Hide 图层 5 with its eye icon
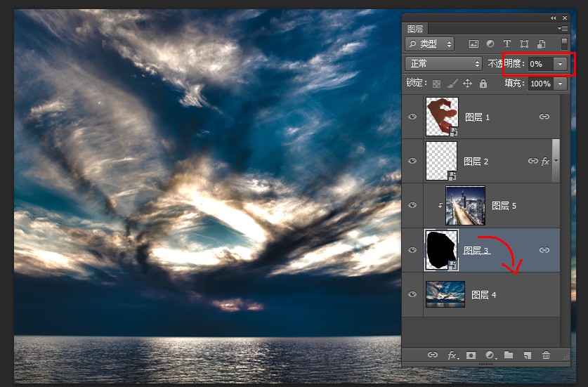This screenshot has width=588, height=387. point(412,205)
